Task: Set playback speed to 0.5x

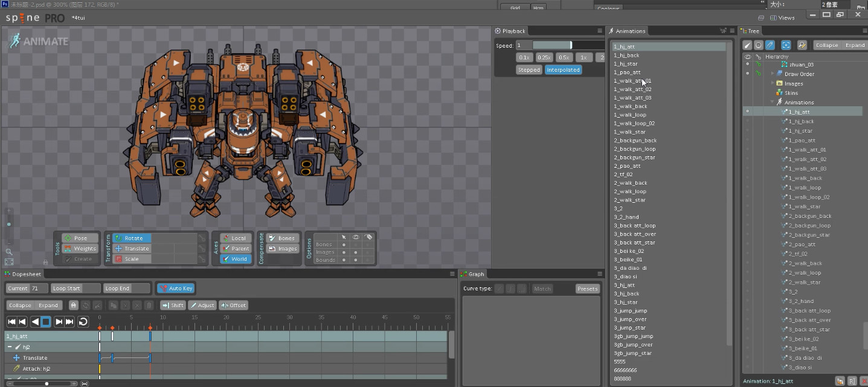Action: [x=564, y=57]
